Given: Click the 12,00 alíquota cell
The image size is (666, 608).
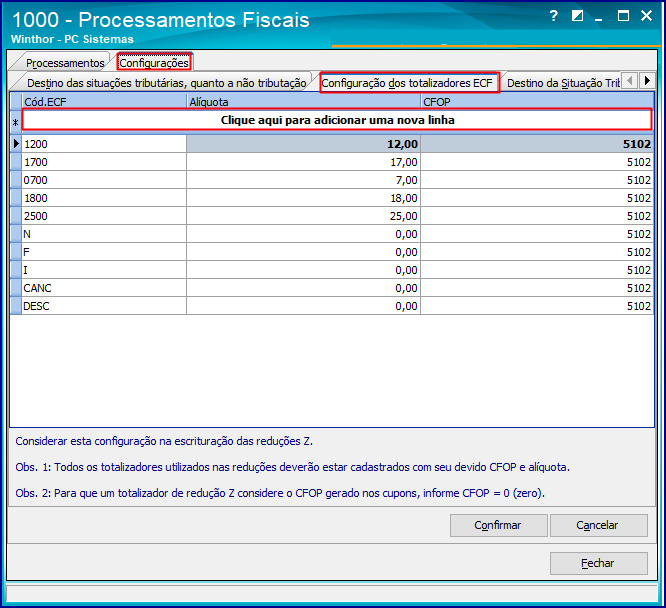Looking at the screenshot, I should click(303, 144).
